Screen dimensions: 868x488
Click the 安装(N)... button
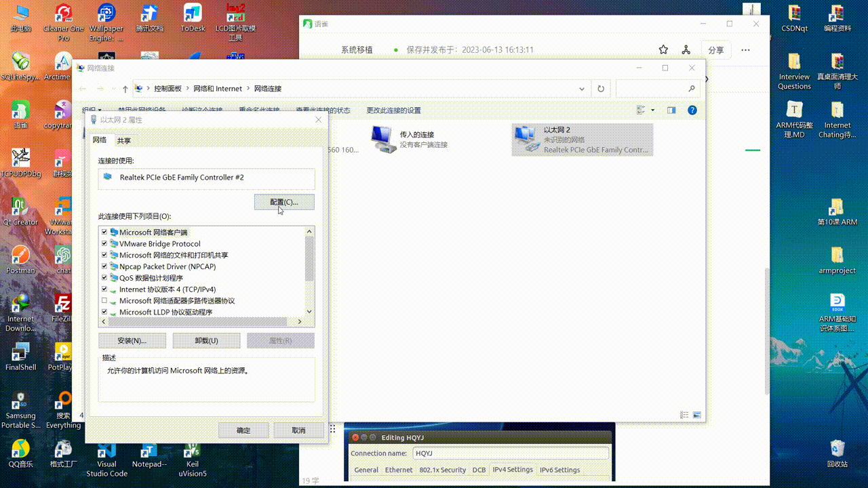pyautogui.click(x=132, y=340)
